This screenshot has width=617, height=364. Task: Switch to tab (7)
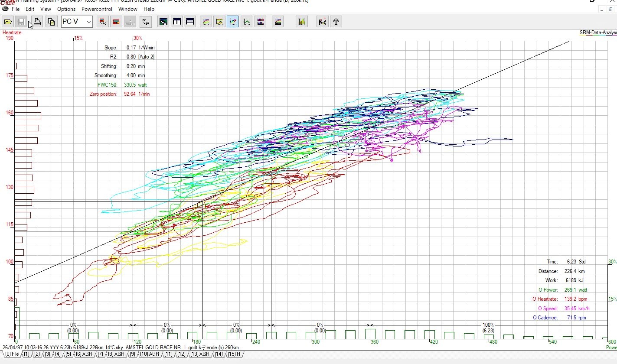tap(100, 354)
